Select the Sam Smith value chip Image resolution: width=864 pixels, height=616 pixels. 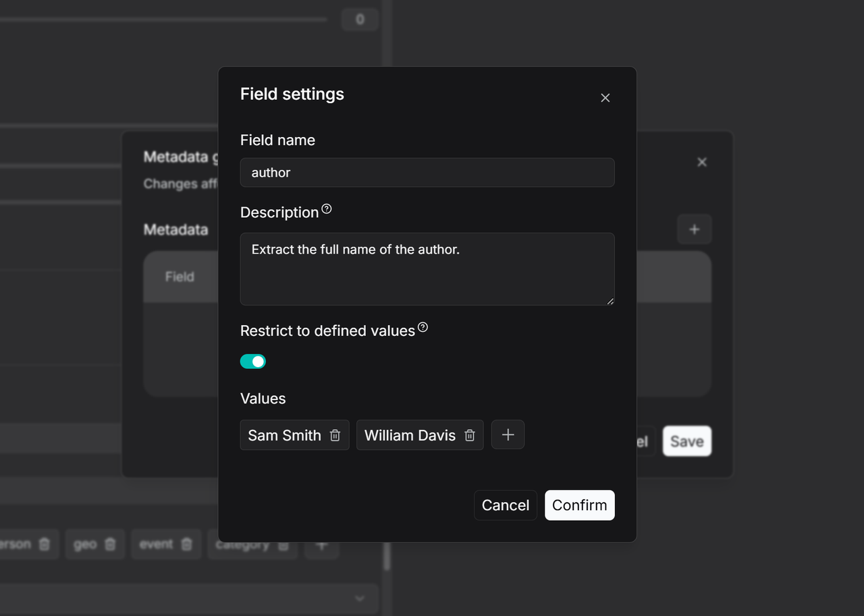tap(284, 435)
